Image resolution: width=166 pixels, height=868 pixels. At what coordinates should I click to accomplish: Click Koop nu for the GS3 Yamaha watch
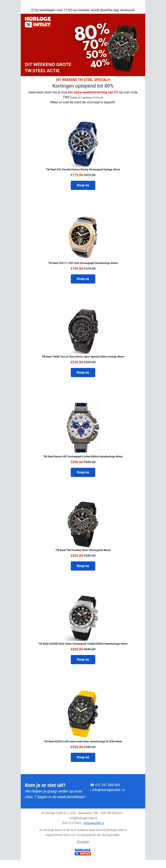[x=83, y=185]
